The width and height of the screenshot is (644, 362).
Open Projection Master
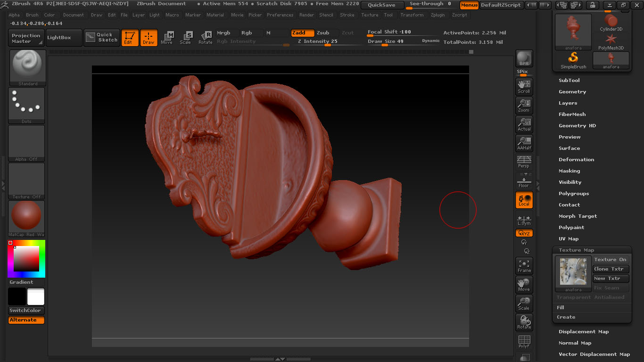click(x=26, y=38)
